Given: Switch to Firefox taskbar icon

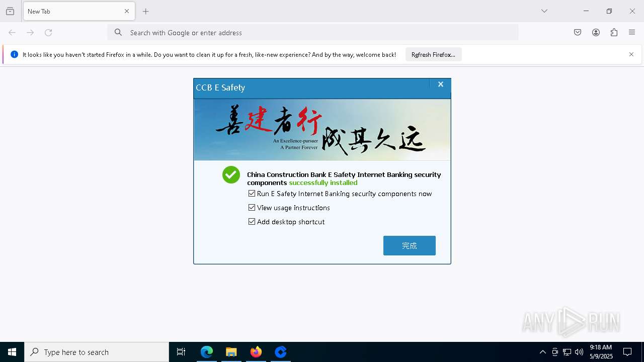Looking at the screenshot, I should (256, 352).
